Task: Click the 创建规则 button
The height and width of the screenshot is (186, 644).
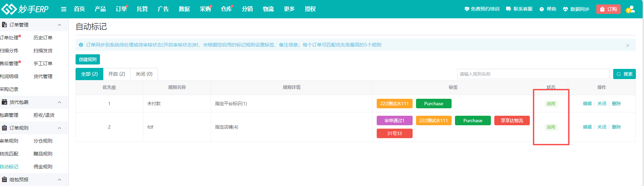Action: (87, 59)
